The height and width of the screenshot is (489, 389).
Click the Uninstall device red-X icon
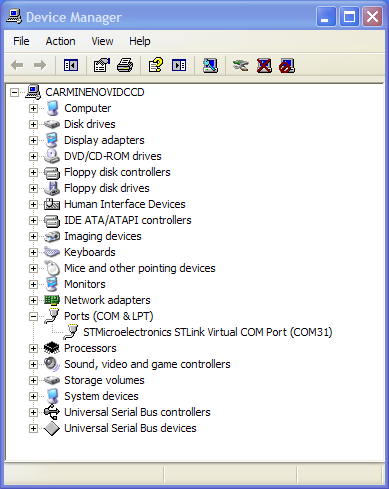(x=264, y=65)
